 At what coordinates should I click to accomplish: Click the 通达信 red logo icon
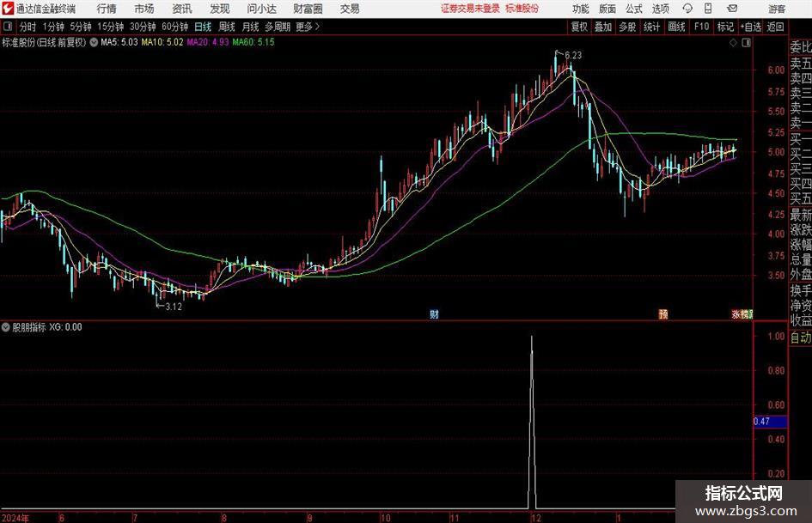8,9
